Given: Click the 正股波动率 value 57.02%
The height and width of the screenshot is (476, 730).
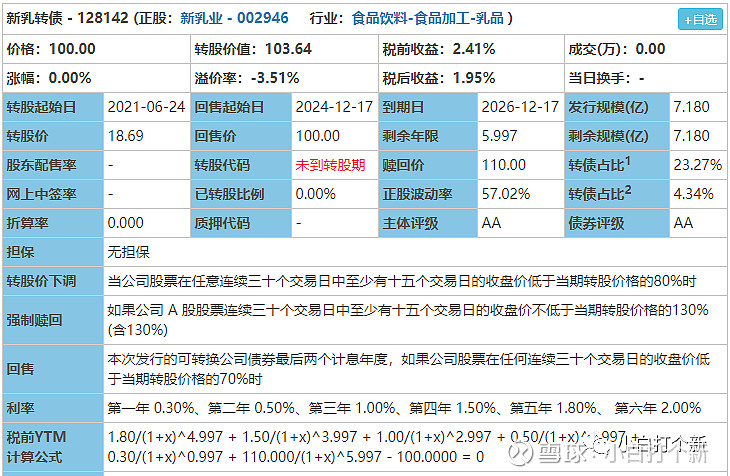Looking at the screenshot, I should (x=506, y=194).
